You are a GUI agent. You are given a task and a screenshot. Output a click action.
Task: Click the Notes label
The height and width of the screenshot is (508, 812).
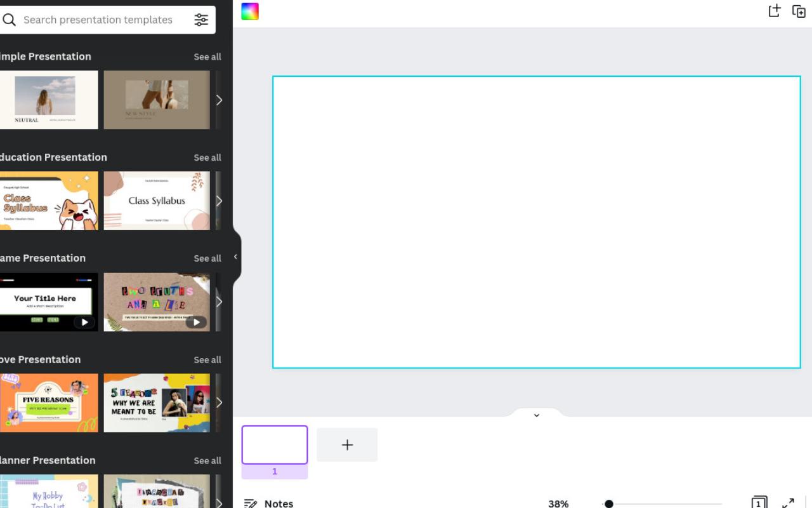279,504
